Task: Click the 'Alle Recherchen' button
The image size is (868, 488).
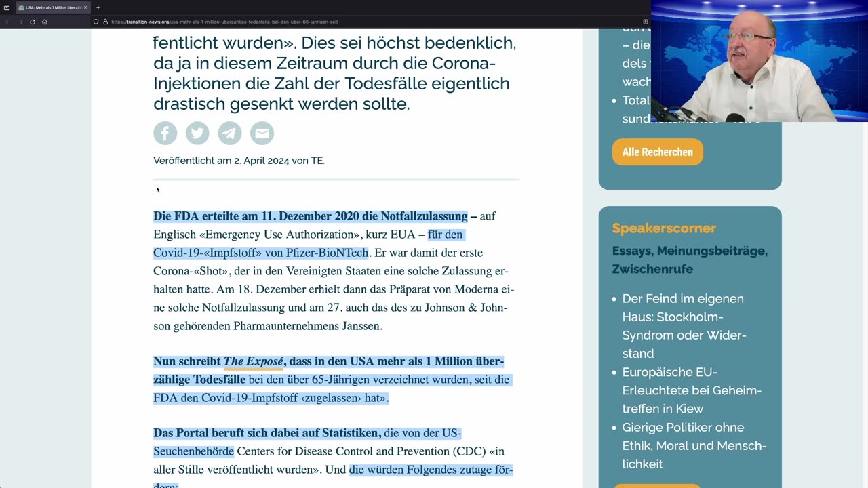Action: coord(658,152)
